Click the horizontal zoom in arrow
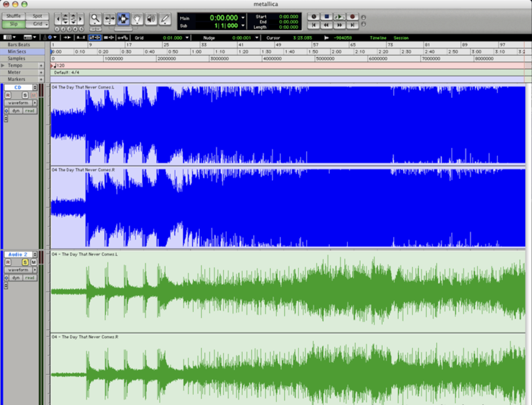This screenshot has height=405, width=532. pyautogui.click(x=80, y=19)
